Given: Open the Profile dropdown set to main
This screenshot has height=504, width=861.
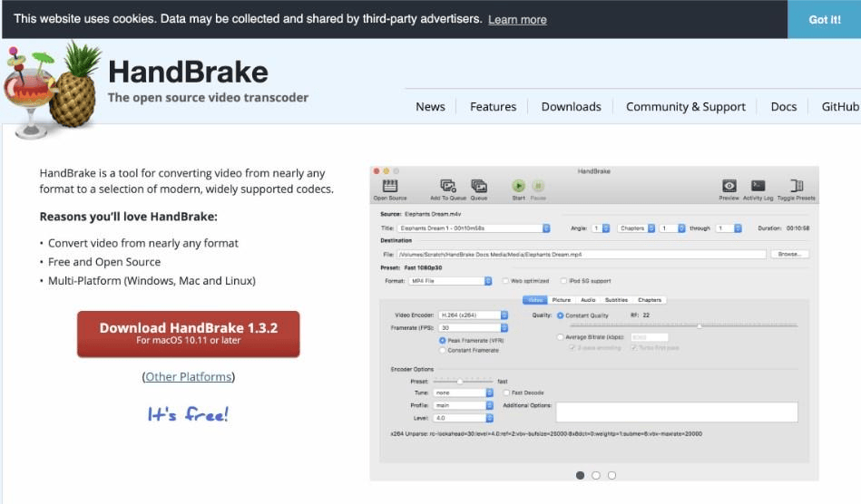Looking at the screenshot, I should pos(464,405).
